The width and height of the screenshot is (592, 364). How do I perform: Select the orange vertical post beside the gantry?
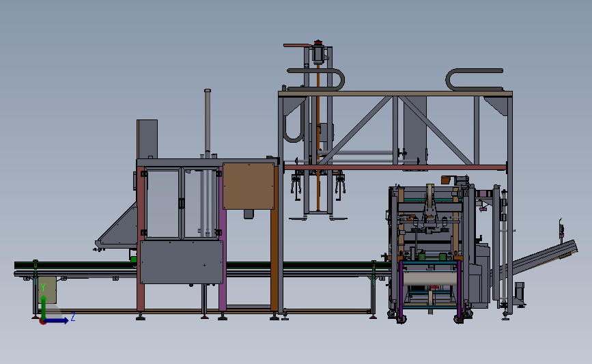(x=274, y=238)
